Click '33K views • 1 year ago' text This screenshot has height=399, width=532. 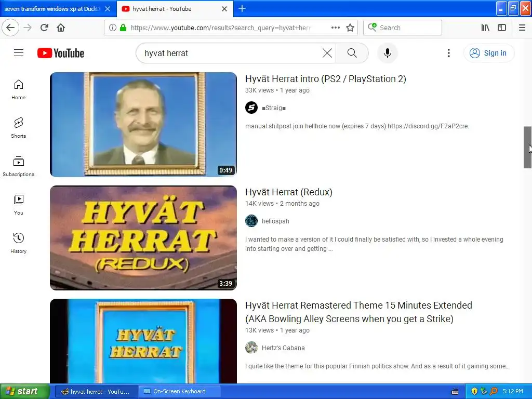(x=277, y=90)
